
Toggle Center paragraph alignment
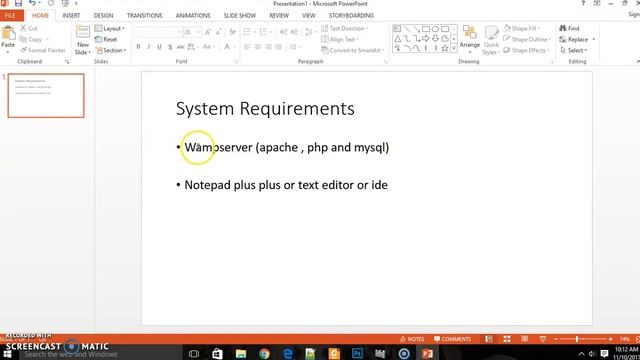[x=258, y=47]
